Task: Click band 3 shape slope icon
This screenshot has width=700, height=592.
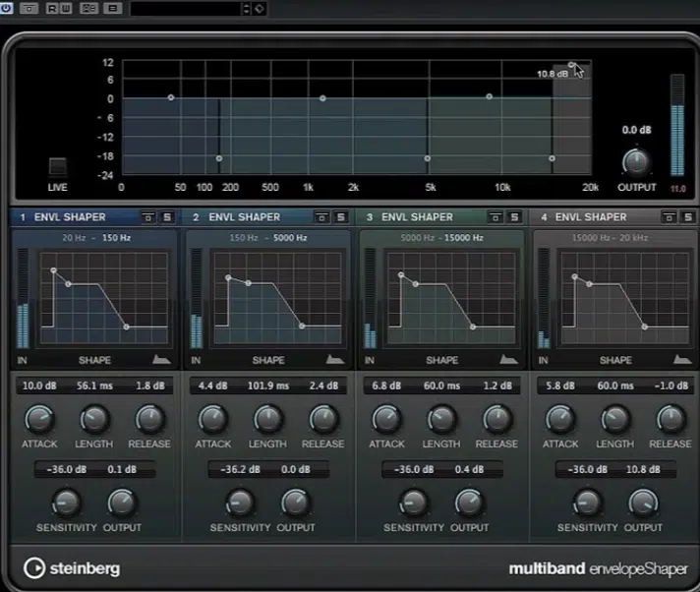Action: click(x=508, y=359)
